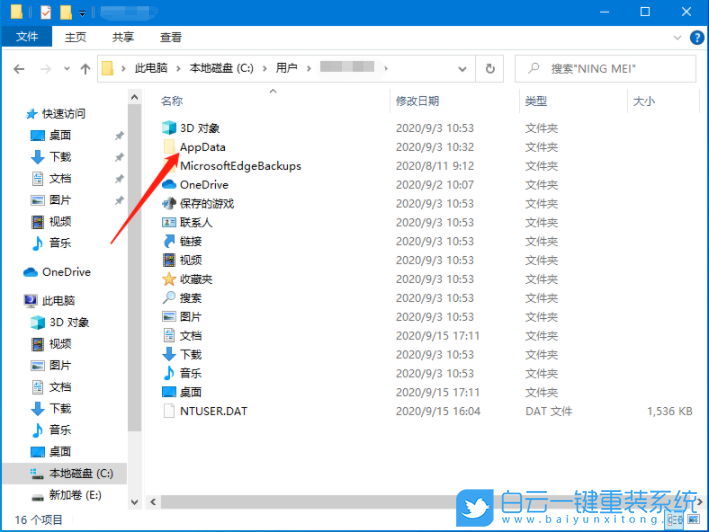
Task: Click the refresh button next to address bar
Action: tap(490, 69)
